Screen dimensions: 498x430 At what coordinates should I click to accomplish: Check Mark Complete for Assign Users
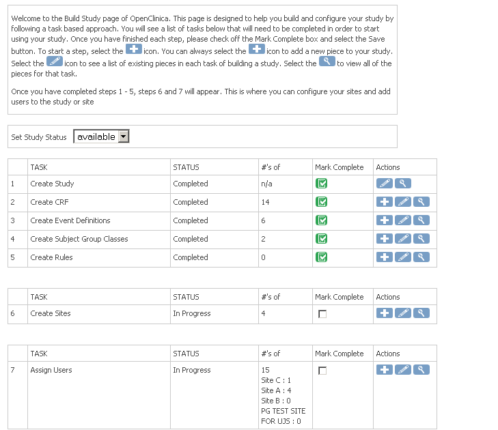[x=322, y=371]
